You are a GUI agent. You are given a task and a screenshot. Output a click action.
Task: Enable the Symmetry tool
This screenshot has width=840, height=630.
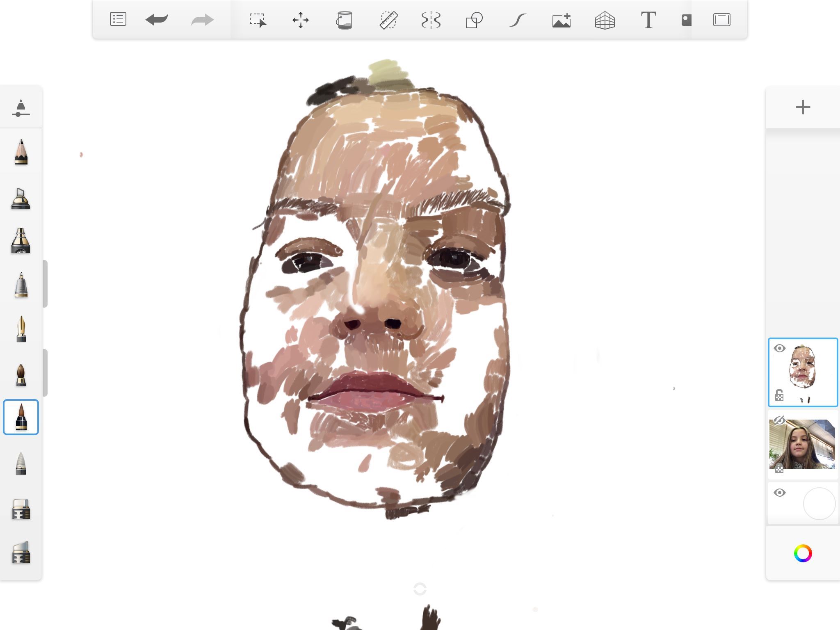431,20
